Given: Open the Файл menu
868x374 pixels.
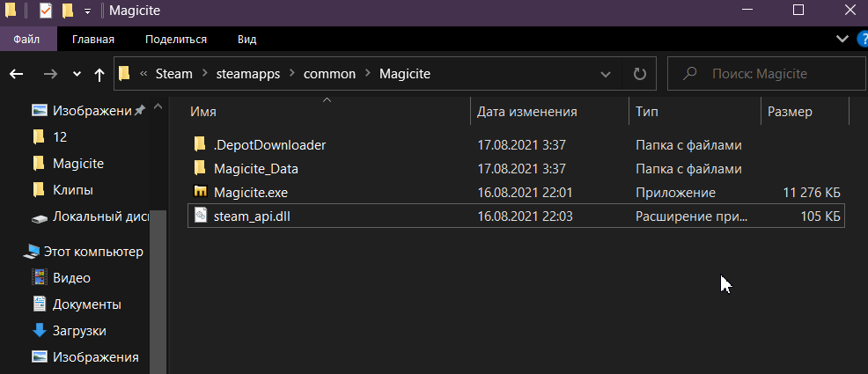Looking at the screenshot, I should point(26,40).
